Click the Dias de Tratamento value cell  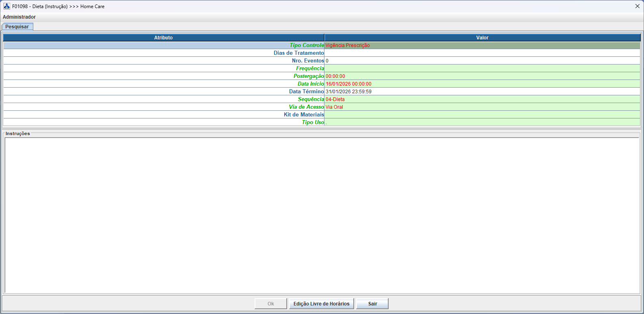[482, 53]
